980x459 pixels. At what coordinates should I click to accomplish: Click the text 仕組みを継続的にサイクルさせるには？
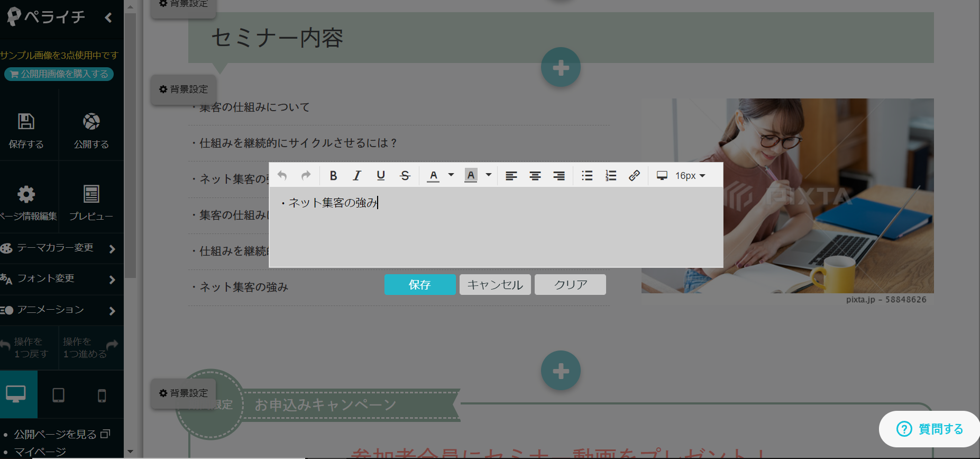coord(298,143)
